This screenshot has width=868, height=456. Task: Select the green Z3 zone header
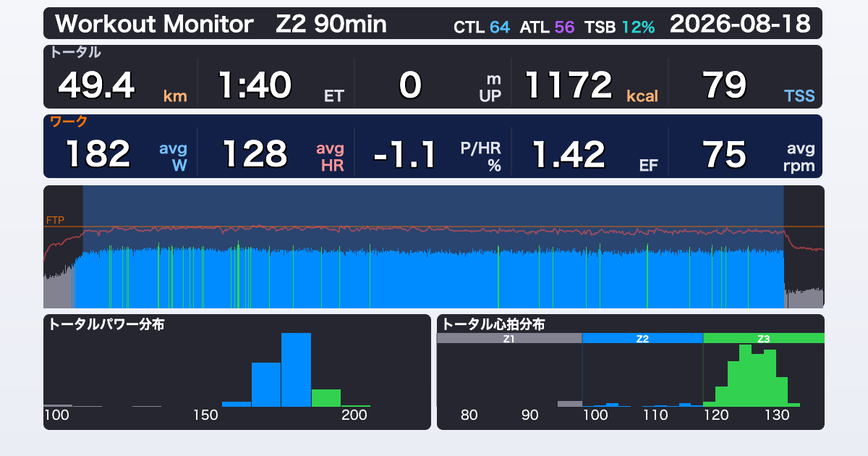click(x=764, y=338)
